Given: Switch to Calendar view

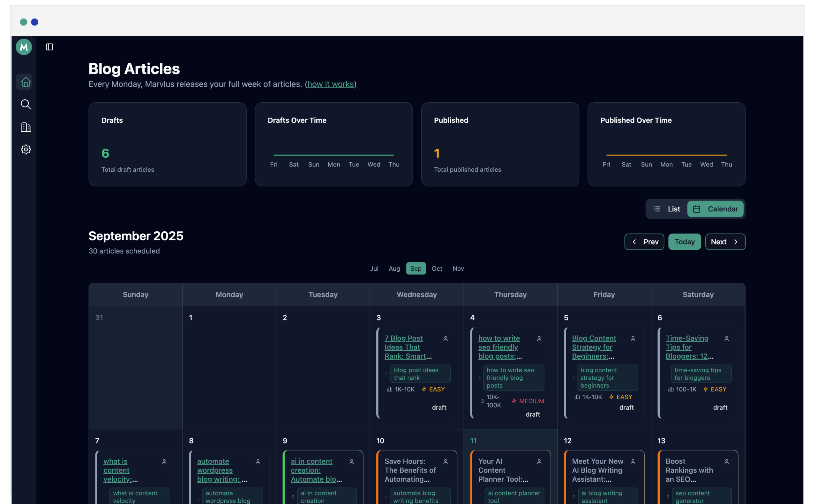Looking at the screenshot, I should click(x=715, y=209).
